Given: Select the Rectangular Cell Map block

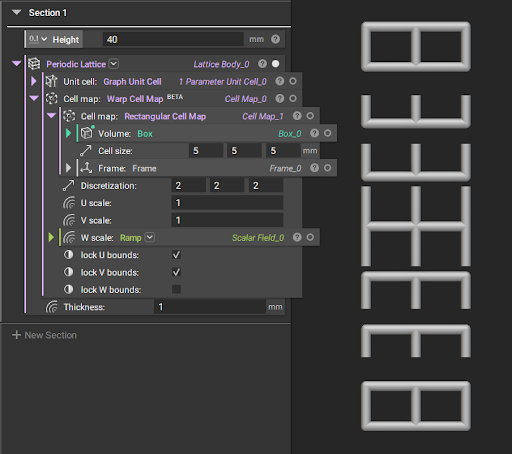Looking at the screenshot, I should [165, 116].
